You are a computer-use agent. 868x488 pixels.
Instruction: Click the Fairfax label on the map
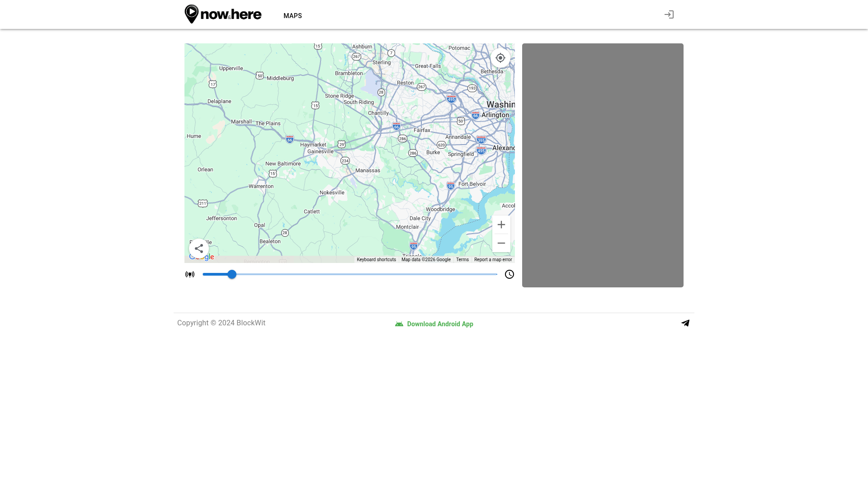[422, 130]
